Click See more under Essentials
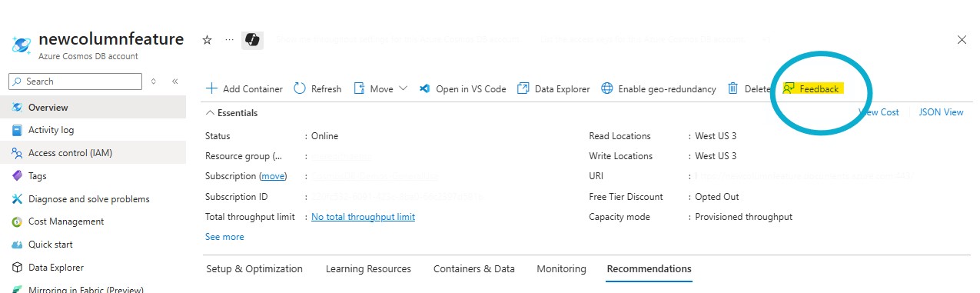 (224, 237)
